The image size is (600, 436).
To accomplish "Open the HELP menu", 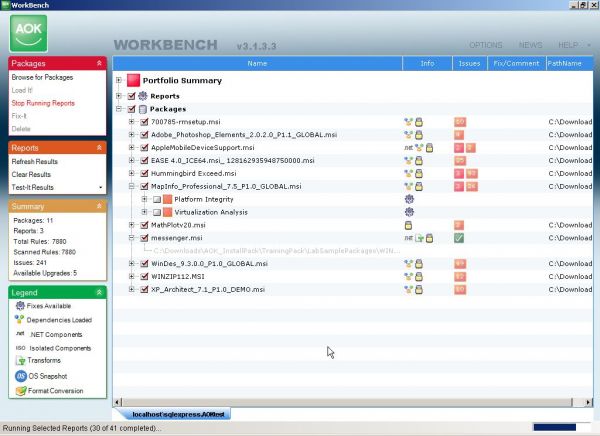I will pos(568,45).
